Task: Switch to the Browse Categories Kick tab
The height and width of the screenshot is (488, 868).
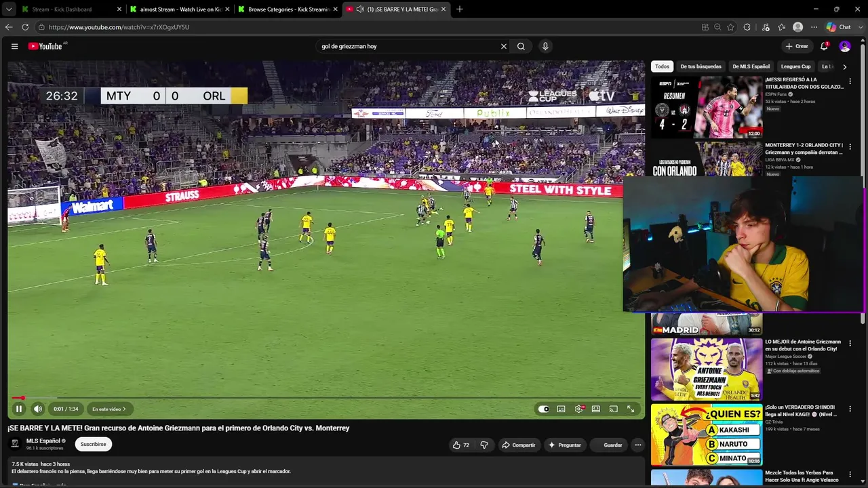Action: [289, 9]
